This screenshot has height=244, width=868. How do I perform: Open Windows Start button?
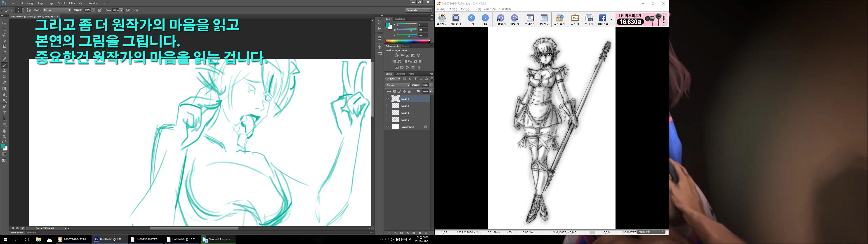(x=5, y=240)
